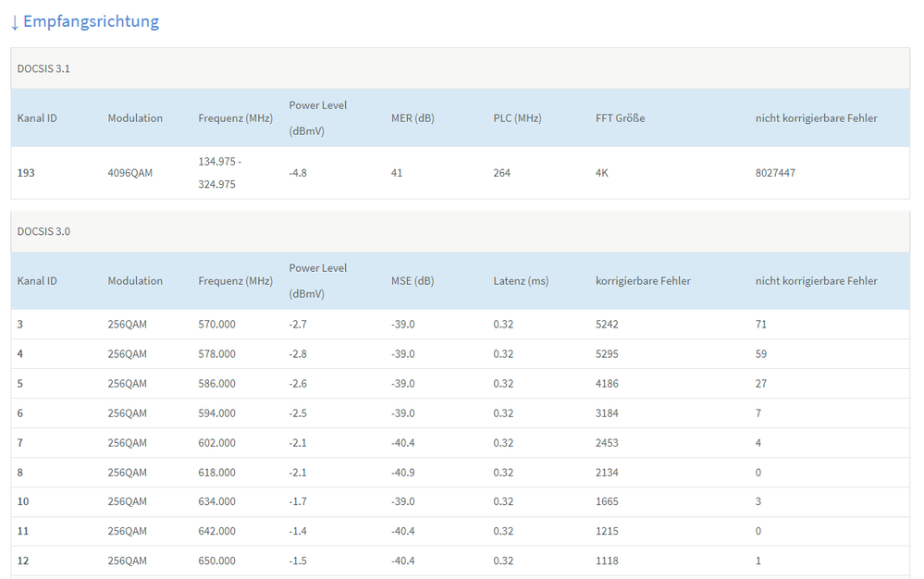Select channel ID 193 in DOCSIS 3.1 table

pyautogui.click(x=26, y=173)
